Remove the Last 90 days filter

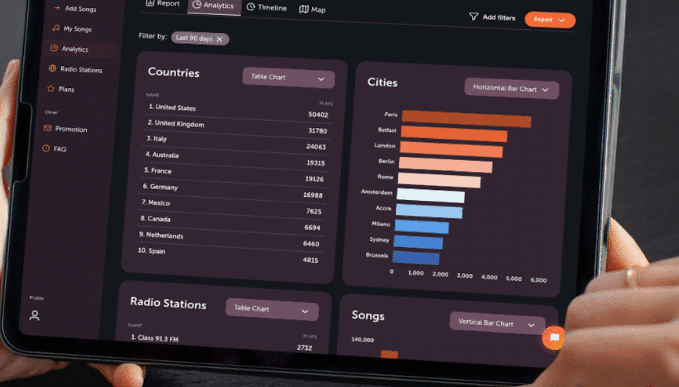220,39
